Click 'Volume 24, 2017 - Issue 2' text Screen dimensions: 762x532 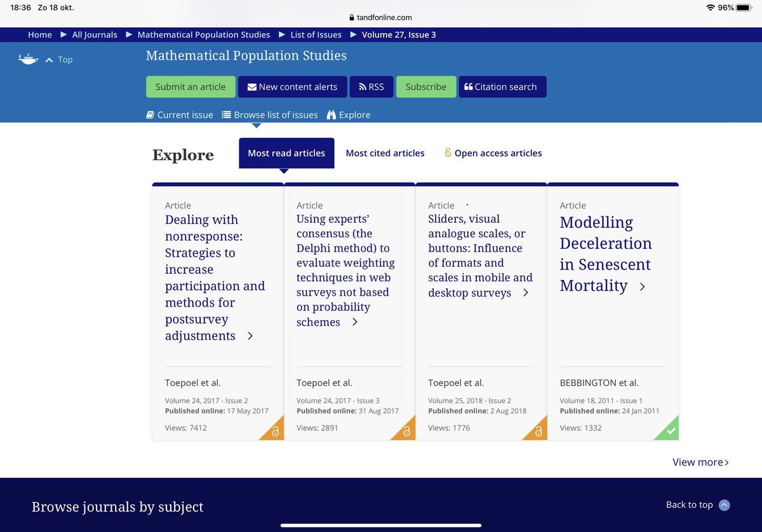(x=206, y=401)
